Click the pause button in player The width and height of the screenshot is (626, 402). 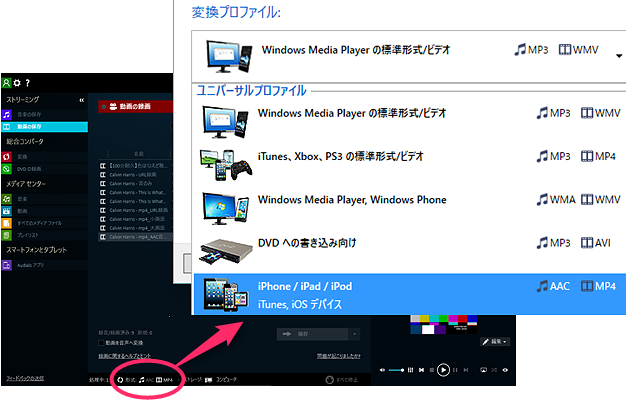[x=455, y=370]
